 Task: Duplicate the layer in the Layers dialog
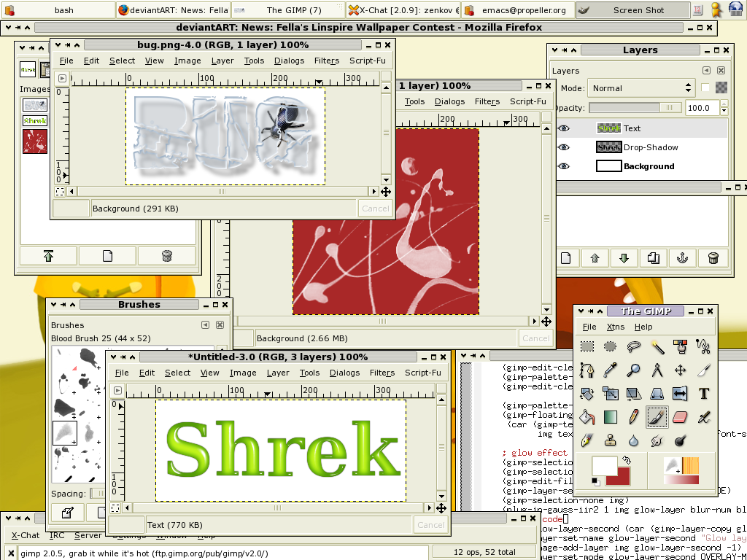coord(654,258)
